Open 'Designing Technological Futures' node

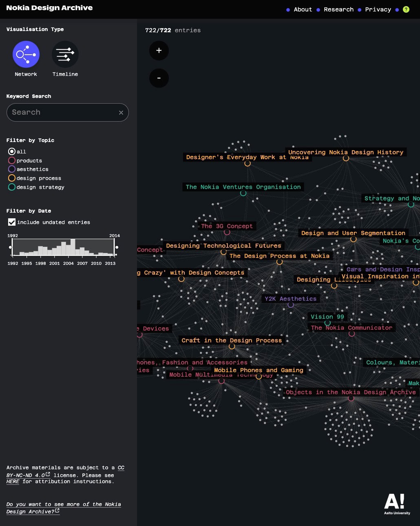(x=223, y=252)
